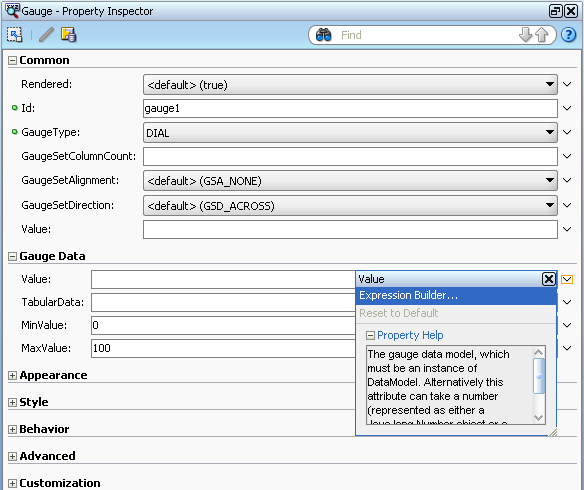584x490 pixels.
Task: Click highlighted menu arrow beside Gauge Data Value
Action: pos(567,279)
